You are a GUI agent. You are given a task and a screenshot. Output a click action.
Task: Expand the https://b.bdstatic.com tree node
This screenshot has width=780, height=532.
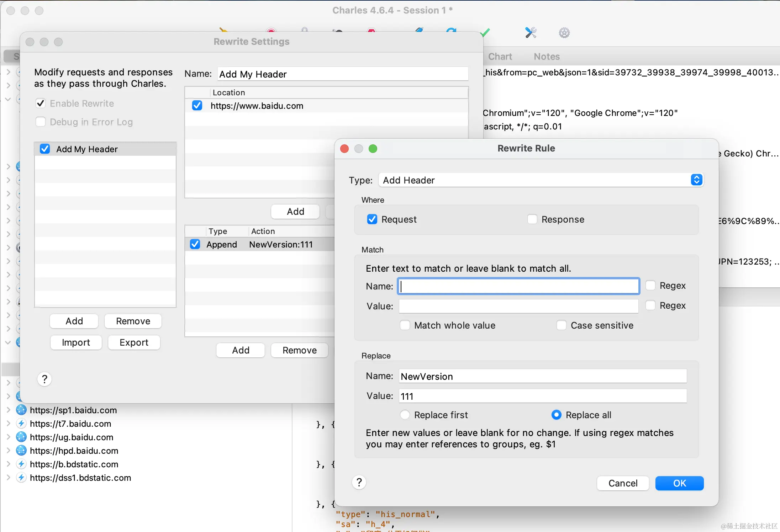point(8,464)
